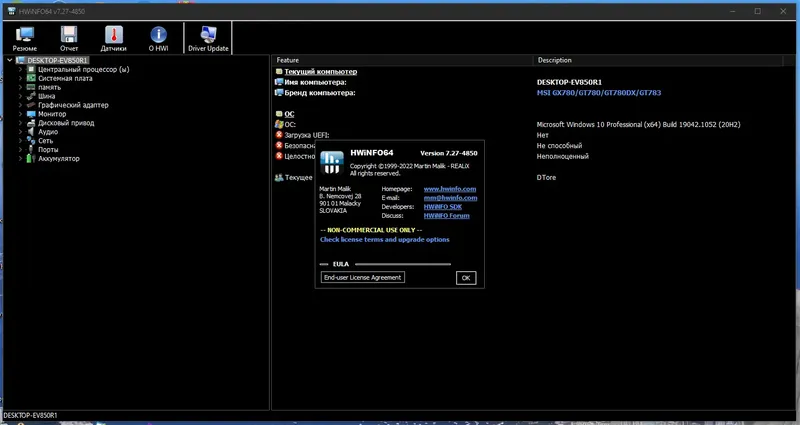Click the Description column header
Viewport: 800px width, 425px height.
click(658, 60)
